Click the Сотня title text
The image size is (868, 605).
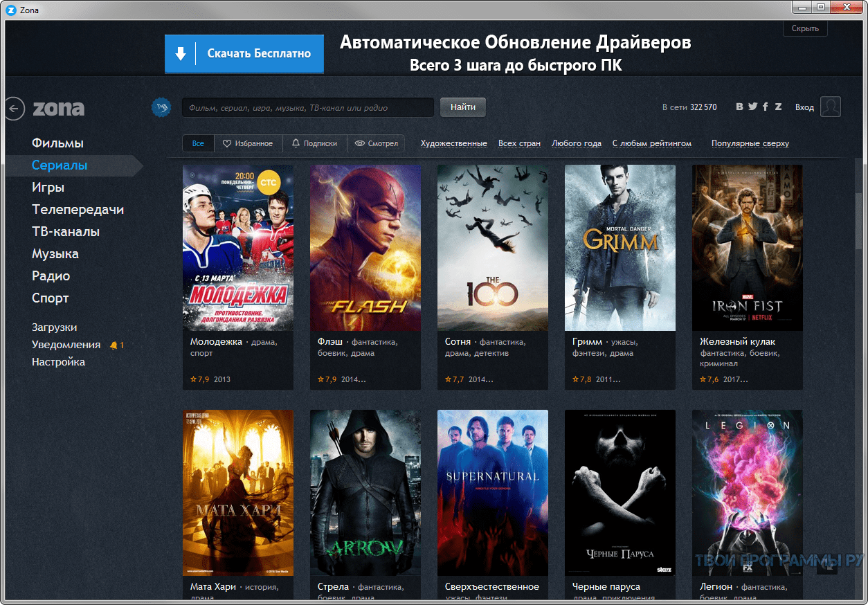[x=458, y=342]
